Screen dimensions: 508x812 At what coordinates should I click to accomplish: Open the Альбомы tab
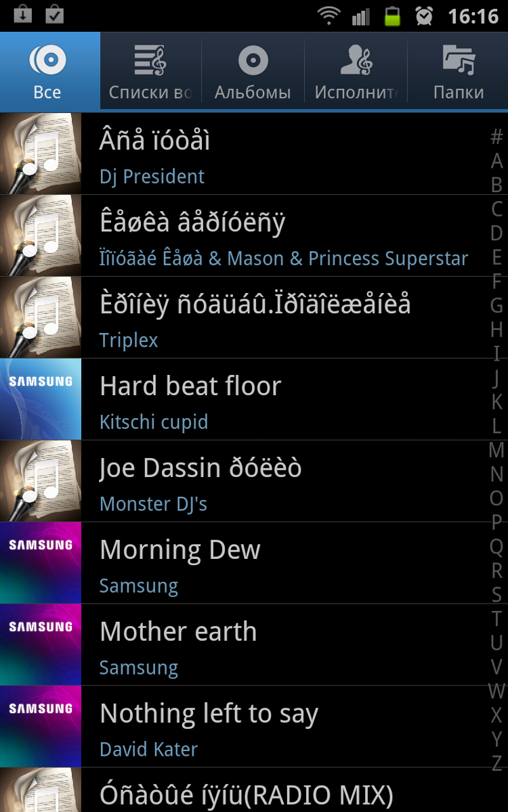253,70
